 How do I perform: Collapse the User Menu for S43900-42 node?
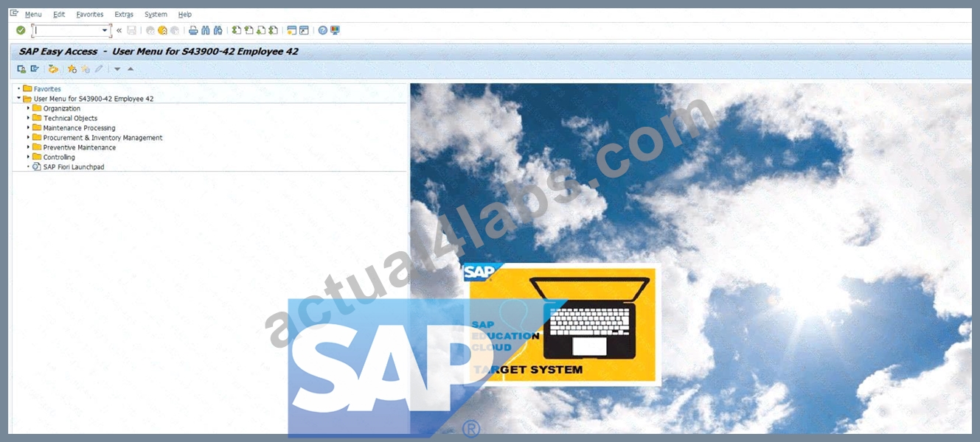point(18,98)
